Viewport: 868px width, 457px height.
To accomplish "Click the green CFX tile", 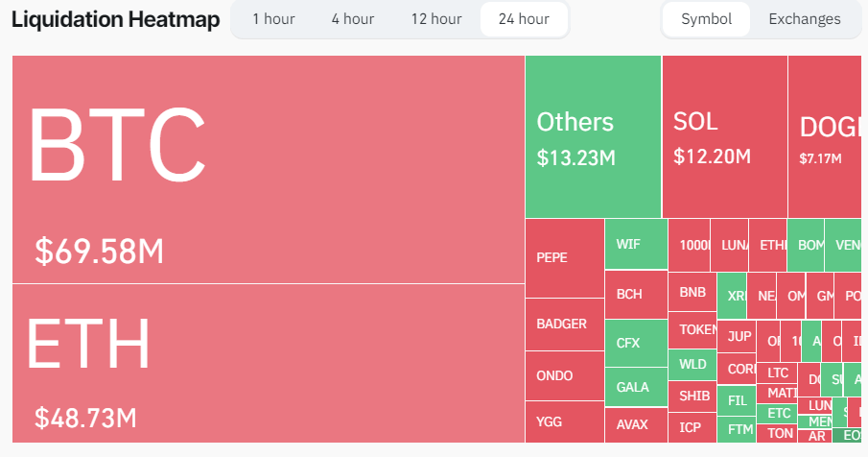I will (x=635, y=342).
